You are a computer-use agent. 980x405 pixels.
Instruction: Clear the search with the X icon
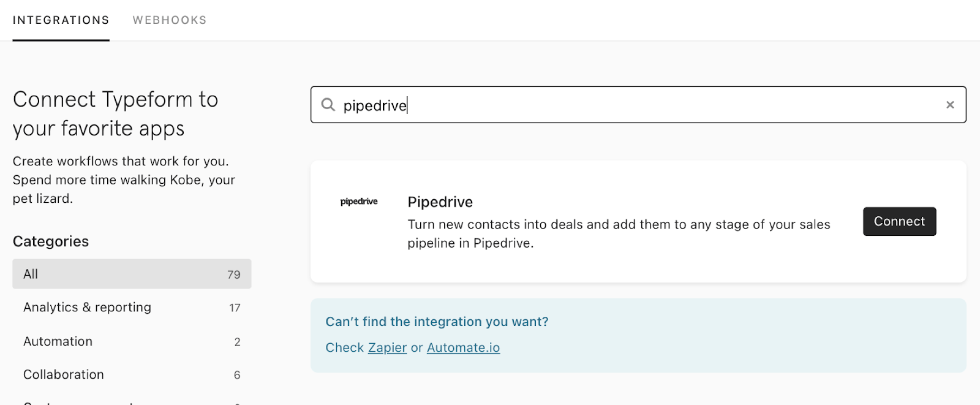tap(950, 105)
